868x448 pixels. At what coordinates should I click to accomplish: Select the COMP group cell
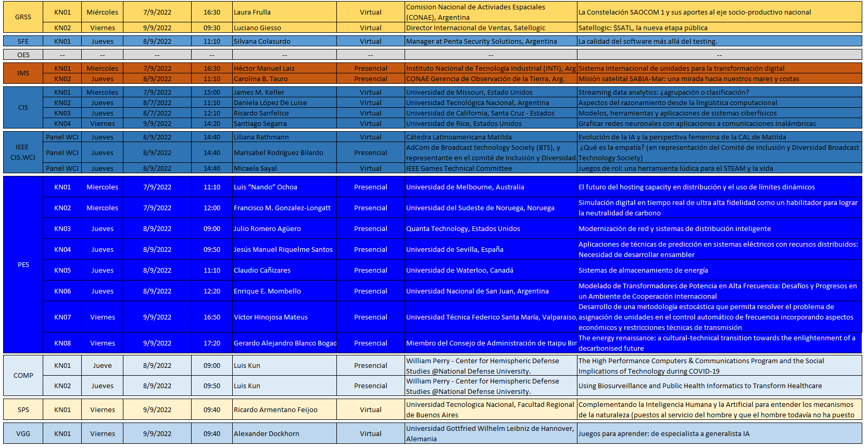(23, 376)
